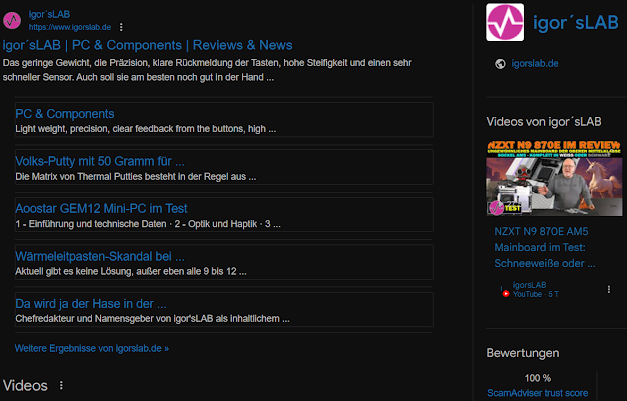Open the three-dot menu next to the Videos heading
627x401 pixels.
point(61,385)
